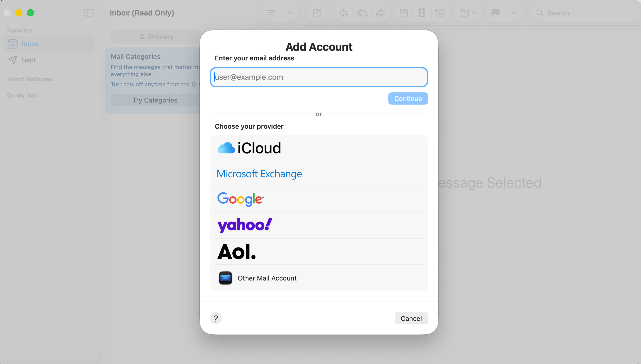Click the Cancel button in the dialog
The height and width of the screenshot is (364, 641).
click(411, 318)
